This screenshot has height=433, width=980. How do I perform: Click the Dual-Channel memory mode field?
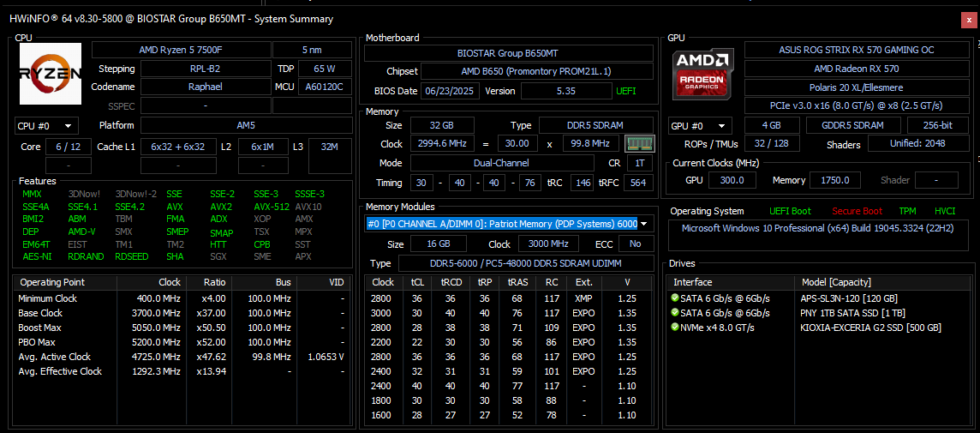coord(502,163)
